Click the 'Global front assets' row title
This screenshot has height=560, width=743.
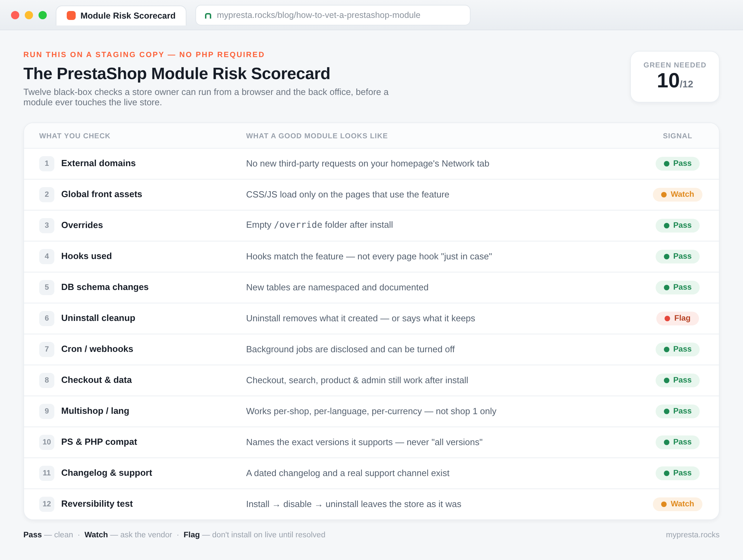point(101,194)
